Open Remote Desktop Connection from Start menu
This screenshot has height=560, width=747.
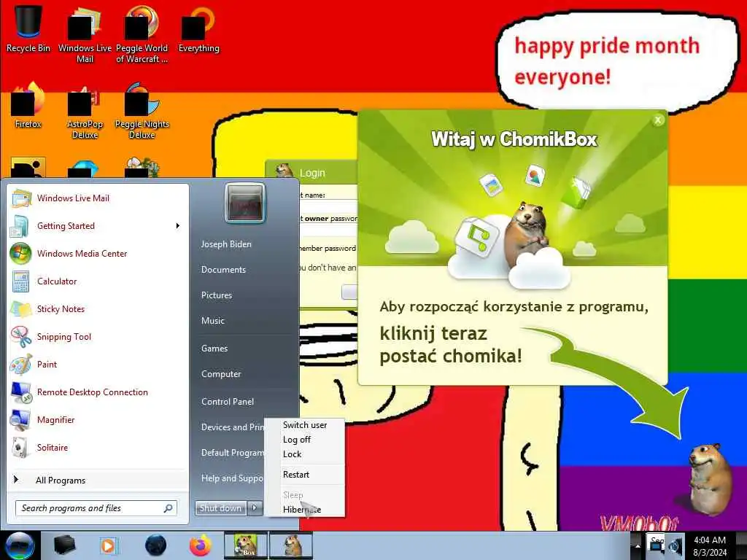[98, 392]
